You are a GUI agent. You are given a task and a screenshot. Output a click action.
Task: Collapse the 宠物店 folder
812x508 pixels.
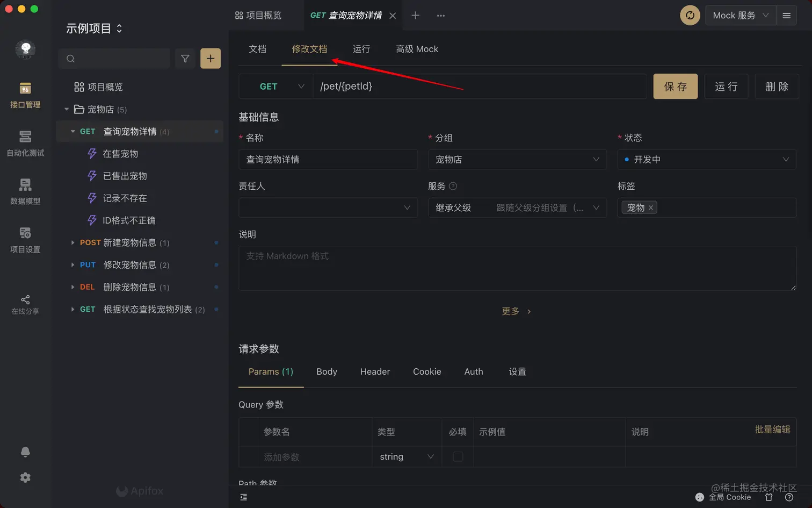pos(67,109)
